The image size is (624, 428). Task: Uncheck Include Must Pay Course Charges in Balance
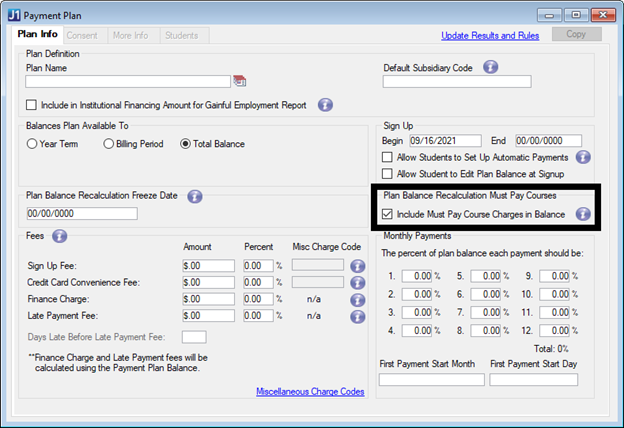pos(388,214)
